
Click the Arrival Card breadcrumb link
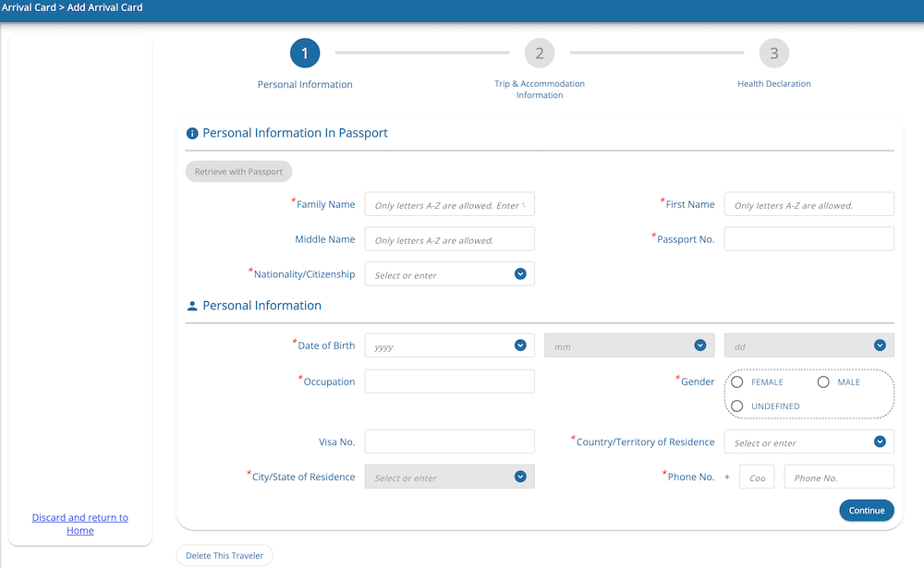click(x=29, y=6)
